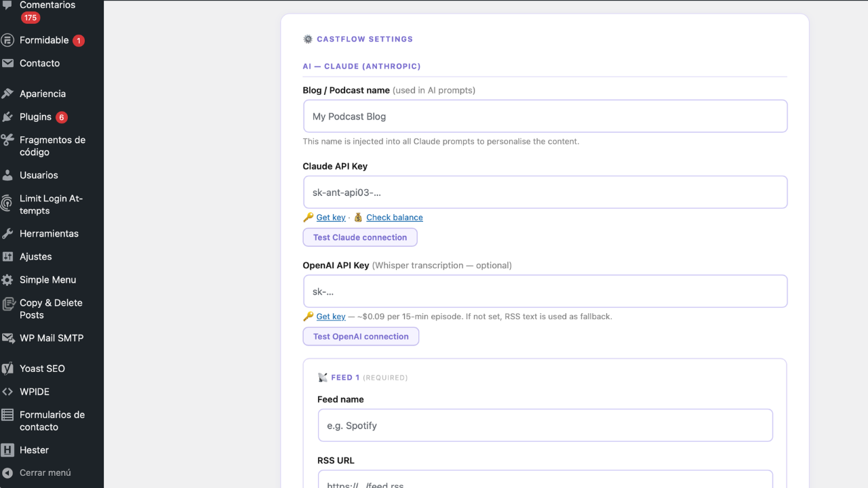Open the Check balance link
The image size is (868, 488).
pyautogui.click(x=395, y=218)
